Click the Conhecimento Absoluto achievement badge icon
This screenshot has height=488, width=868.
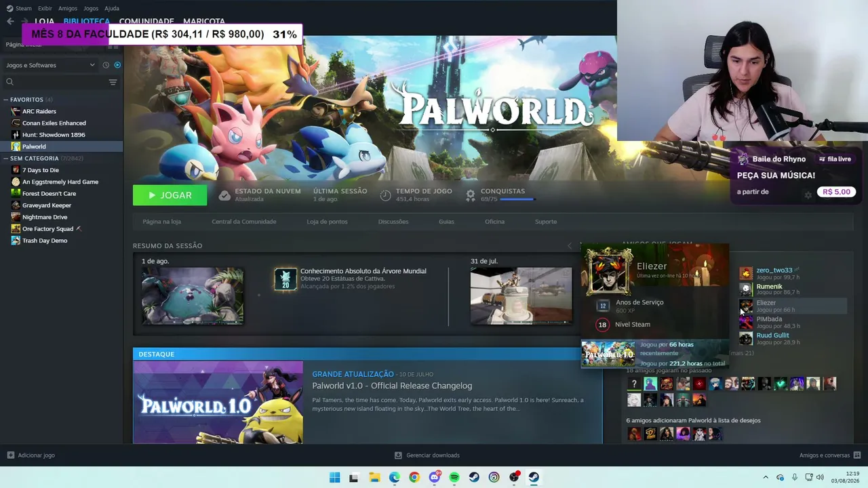[285, 279]
